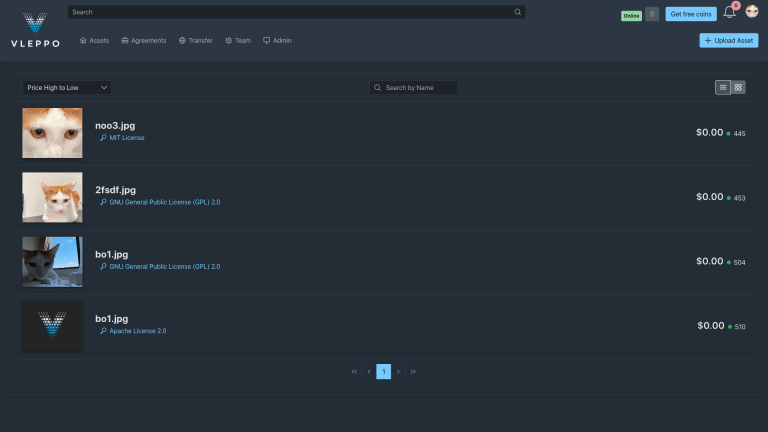Click the Online status badge
Image resolution: width=768 pixels, height=432 pixels.
click(632, 15)
